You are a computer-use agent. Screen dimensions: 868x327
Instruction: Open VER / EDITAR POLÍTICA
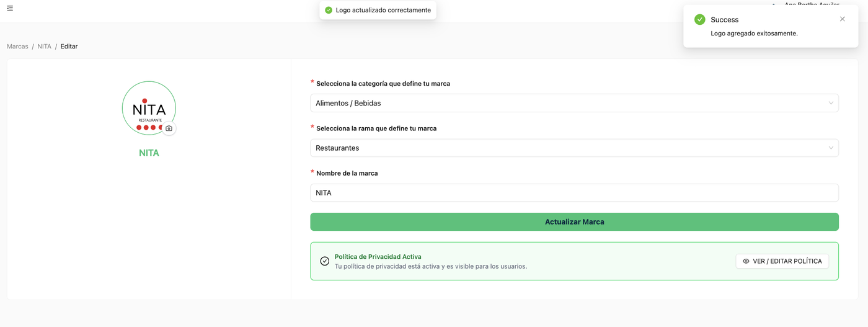point(782,261)
